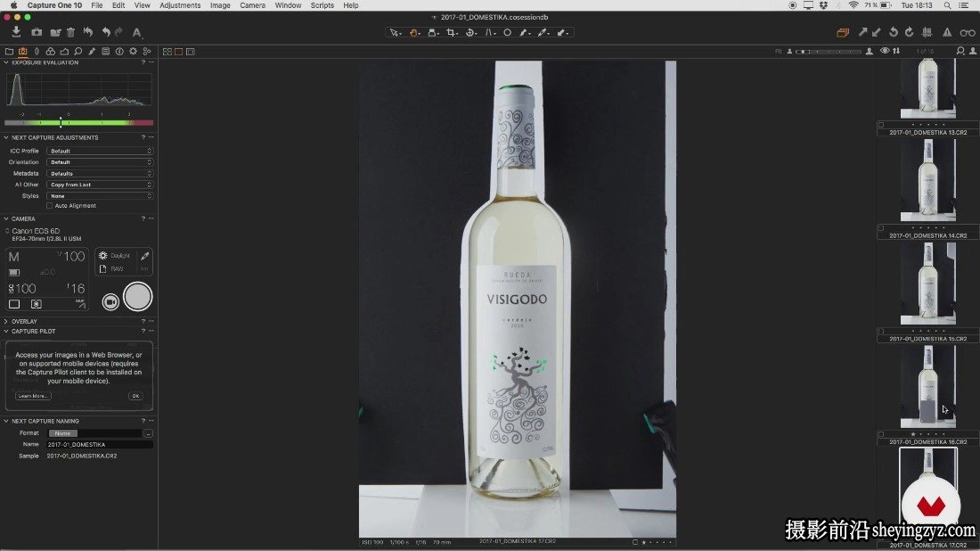Choose the Spot removal circle tool

point(508,32)
